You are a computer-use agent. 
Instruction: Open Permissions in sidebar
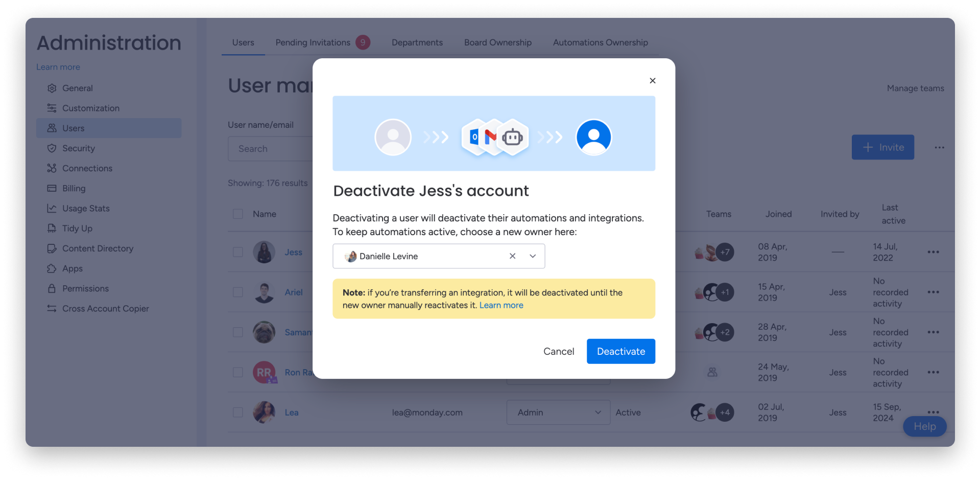[85, 288]
